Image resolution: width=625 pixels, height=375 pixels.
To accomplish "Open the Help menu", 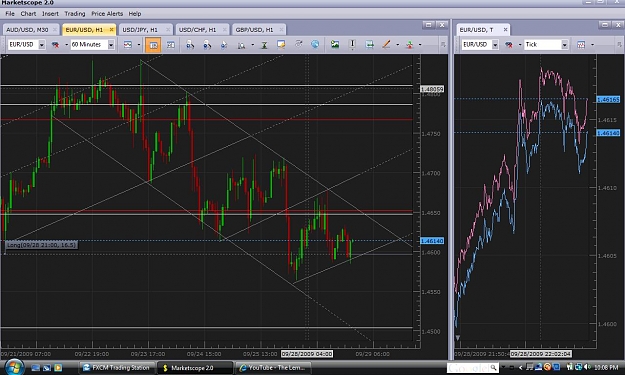I will point(135,14).
